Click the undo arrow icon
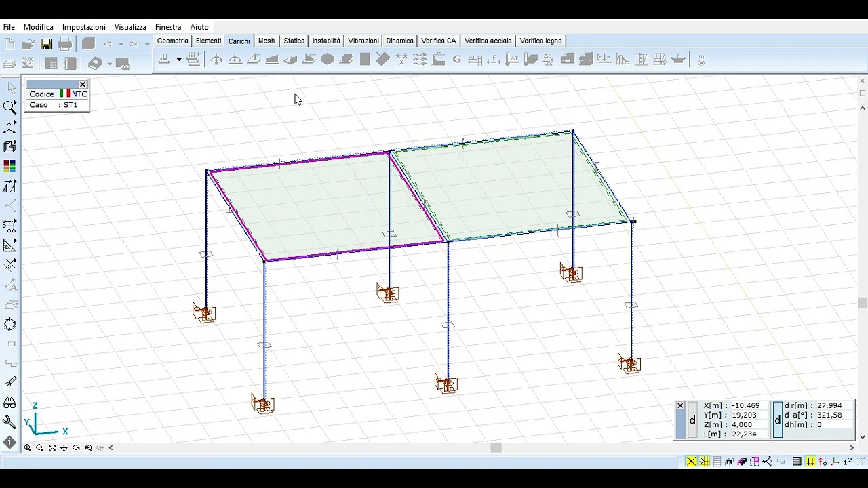868x488 pixels. [x=107, y=44]
